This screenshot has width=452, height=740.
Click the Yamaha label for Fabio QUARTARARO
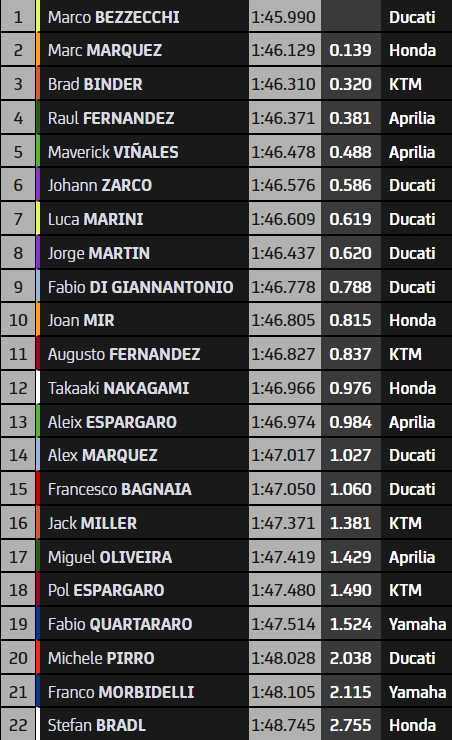click(418, 624)
